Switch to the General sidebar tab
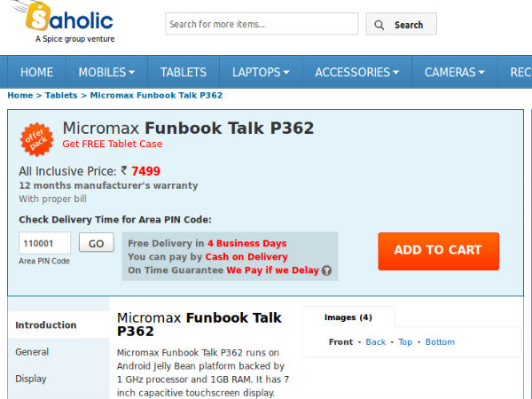 pos(32,352)
